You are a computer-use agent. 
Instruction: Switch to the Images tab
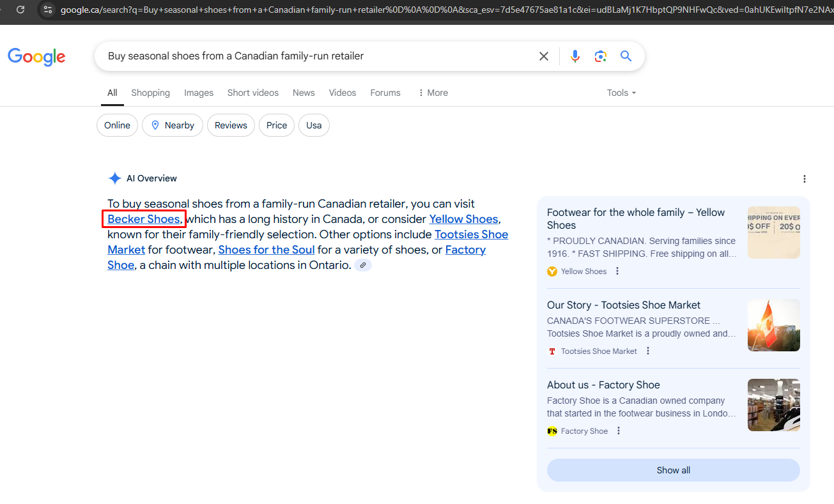point(199,93)
